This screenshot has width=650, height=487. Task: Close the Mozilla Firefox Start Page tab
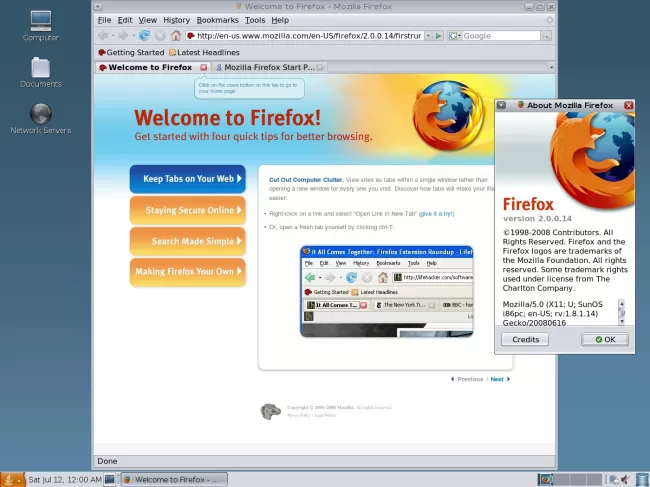pos(320,67)
